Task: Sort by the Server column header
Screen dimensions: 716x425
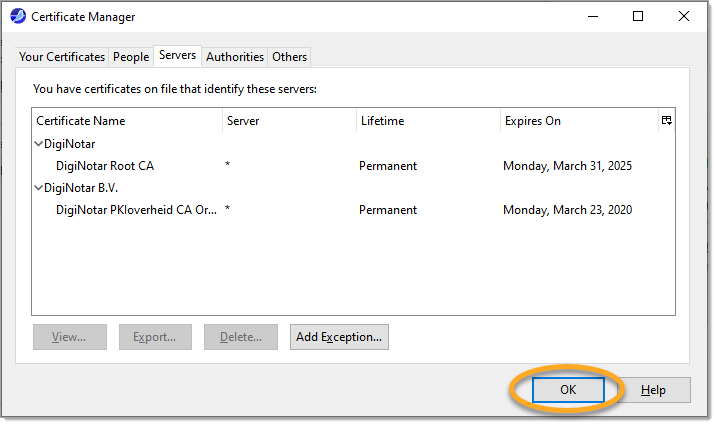Action: [288, 121]
